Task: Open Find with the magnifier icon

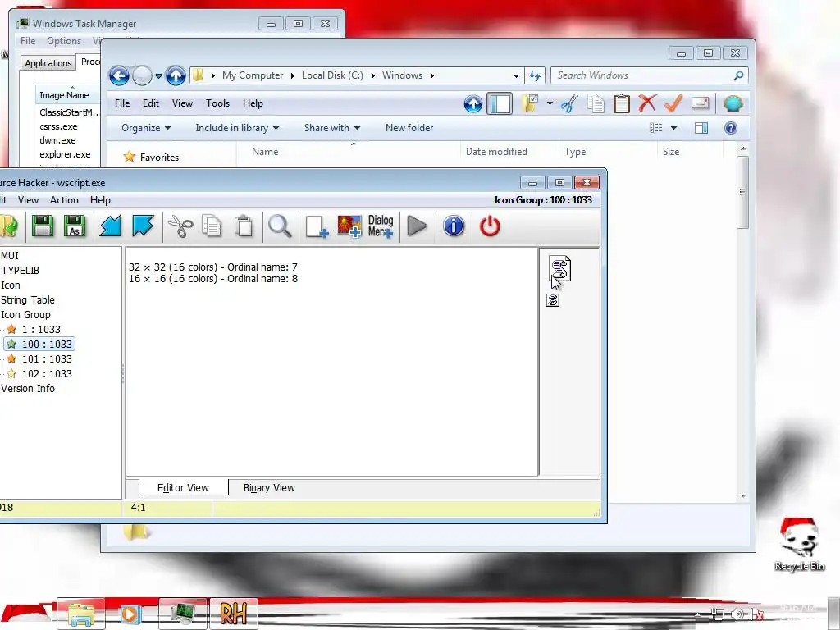Action: click(x=280, y=226)
